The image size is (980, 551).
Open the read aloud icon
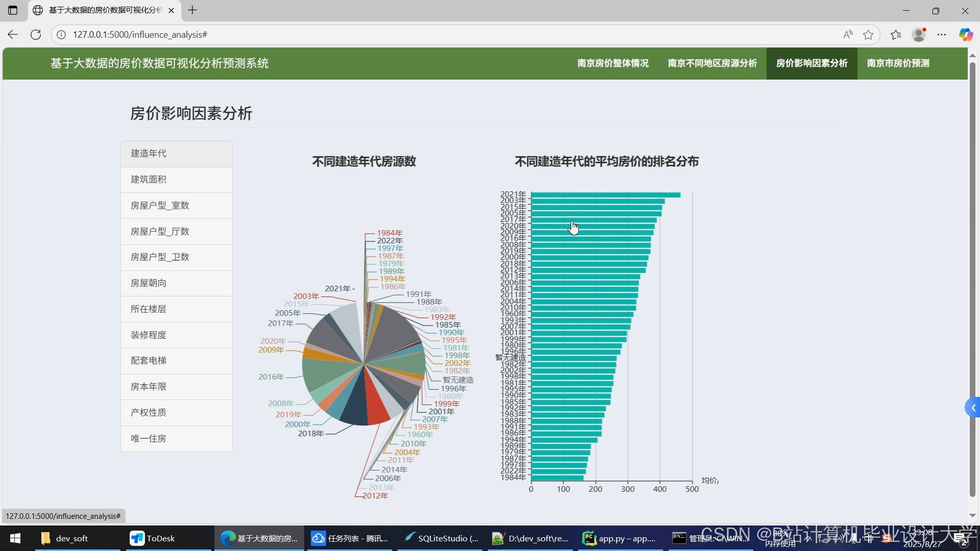[848, 35]
